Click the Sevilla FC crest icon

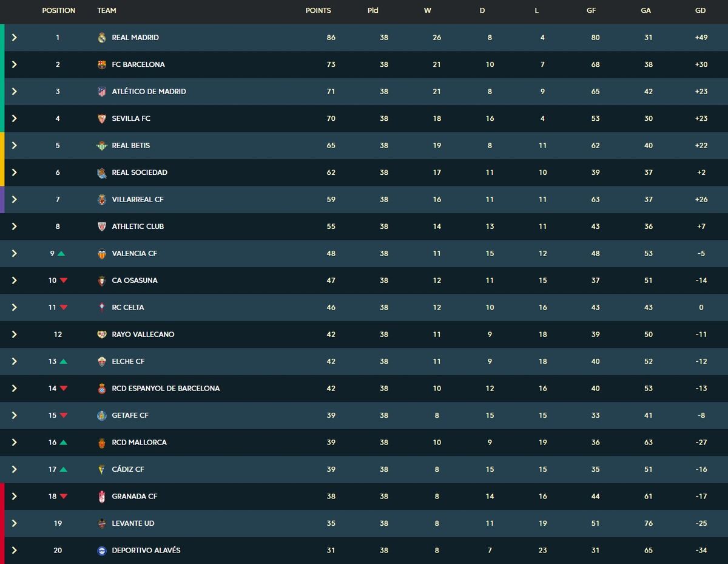102,118
